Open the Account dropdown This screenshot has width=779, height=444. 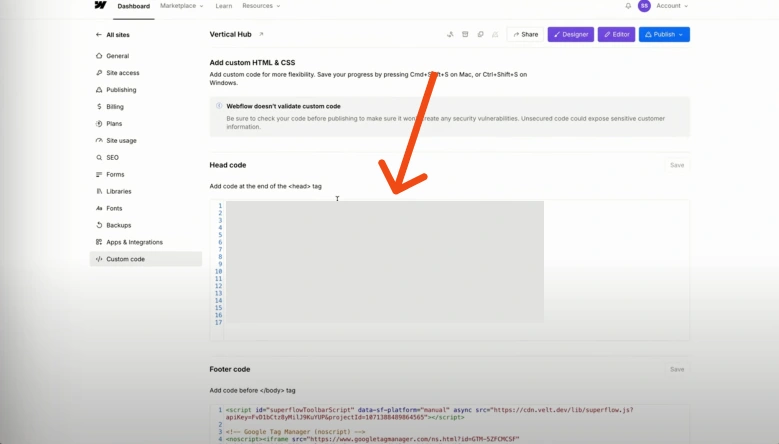click(x=671, y=6)
